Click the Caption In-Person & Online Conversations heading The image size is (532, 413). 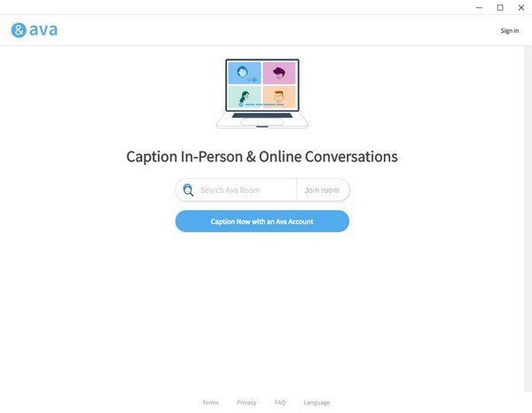[x=262, y=157]
